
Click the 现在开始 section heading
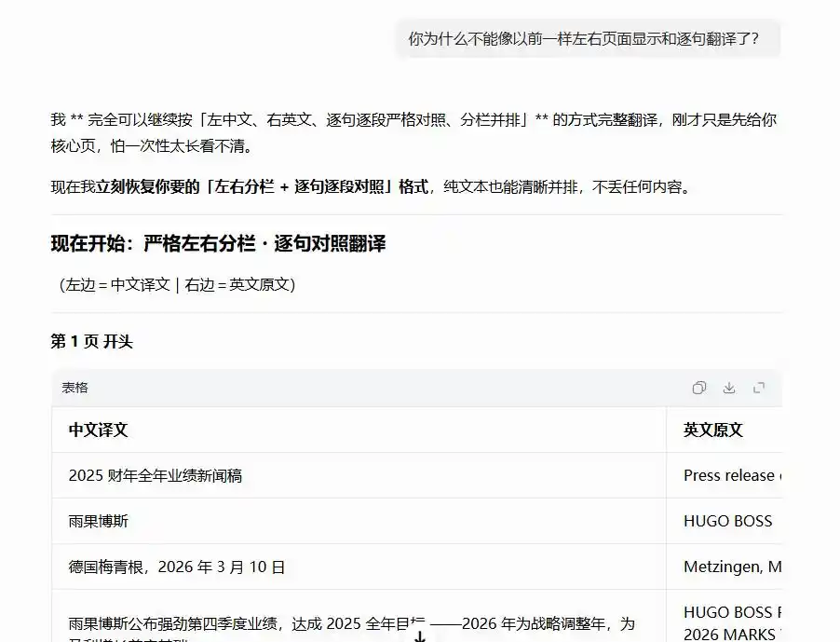tap(218, 243)
